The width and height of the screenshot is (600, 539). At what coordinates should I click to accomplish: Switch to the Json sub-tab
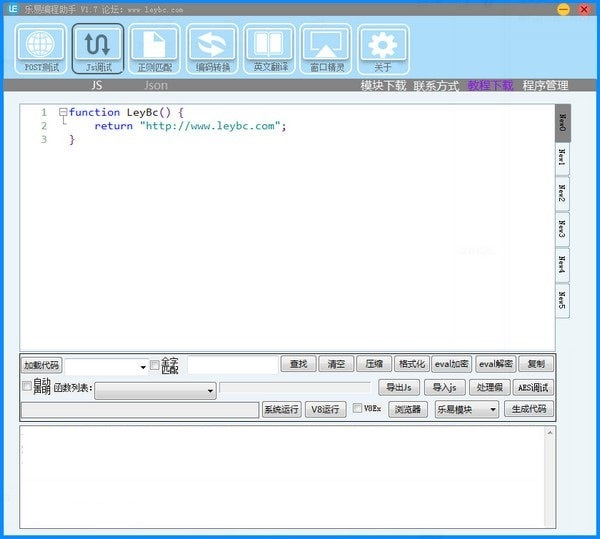pos(156,85)
